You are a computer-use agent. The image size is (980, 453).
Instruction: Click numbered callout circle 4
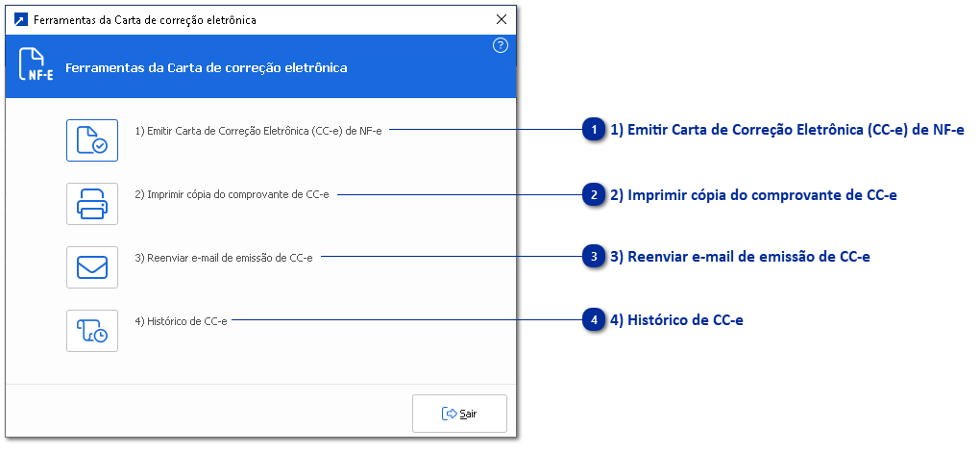click(595, 320)
